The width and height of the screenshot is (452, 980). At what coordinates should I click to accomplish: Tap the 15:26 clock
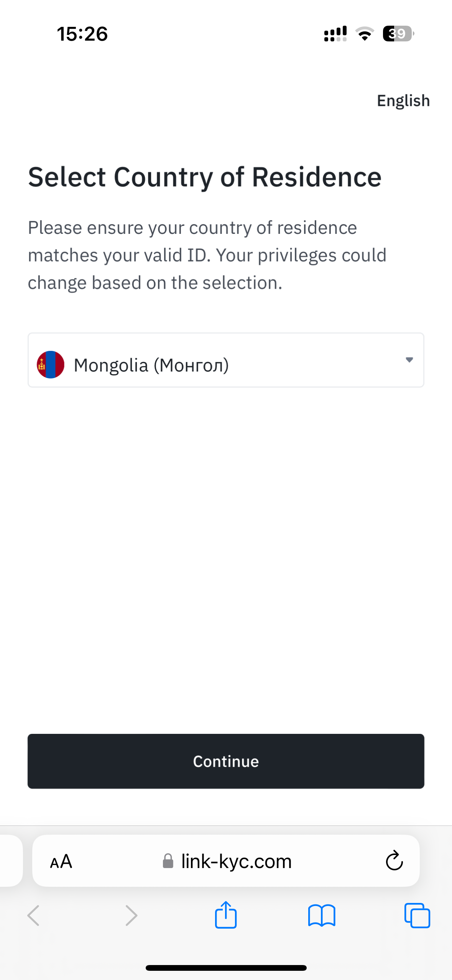coord(82,34)
